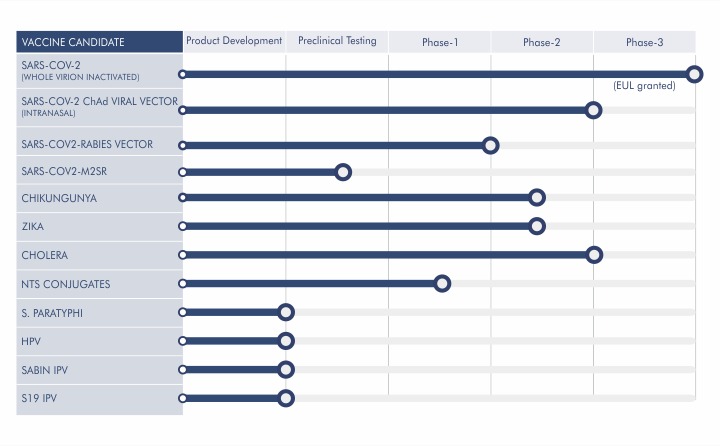Open the Product Development column header
This screenshot has width=720, height=446.
tap(234, 41)
